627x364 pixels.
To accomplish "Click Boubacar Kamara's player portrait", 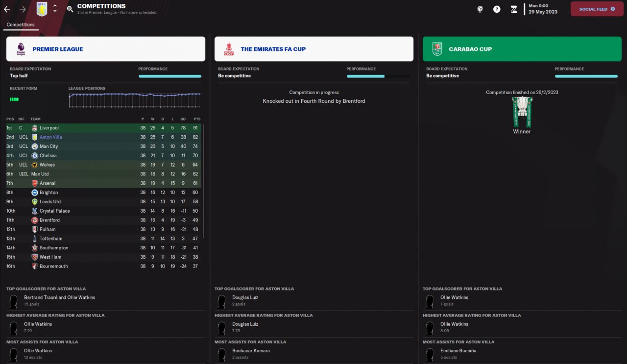I will point(222,354).
